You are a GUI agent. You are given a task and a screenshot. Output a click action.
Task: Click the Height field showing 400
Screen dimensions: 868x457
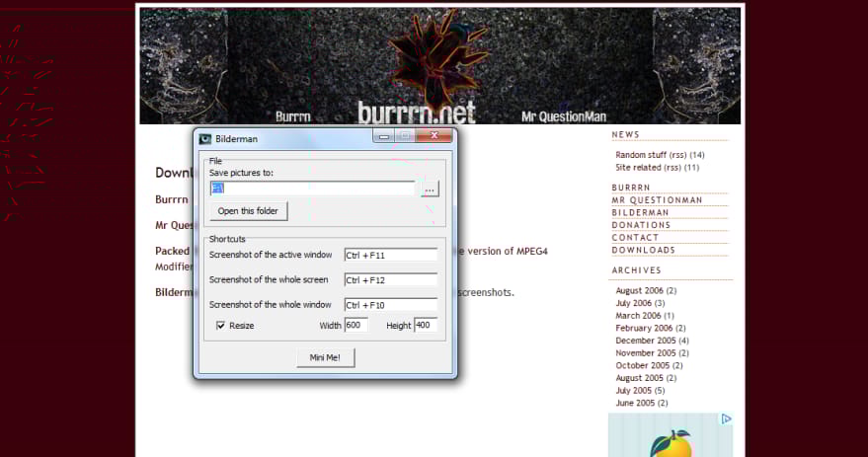(x=426, y=326)
